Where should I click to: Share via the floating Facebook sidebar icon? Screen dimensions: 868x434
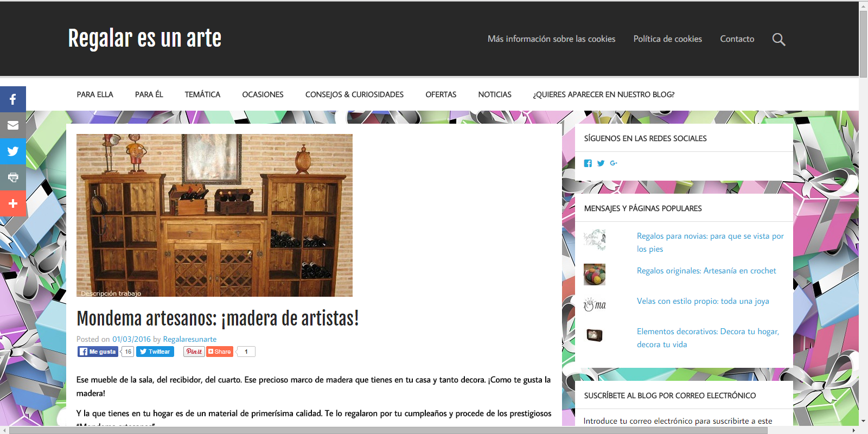pyautogui.click(x=13, y=99)
